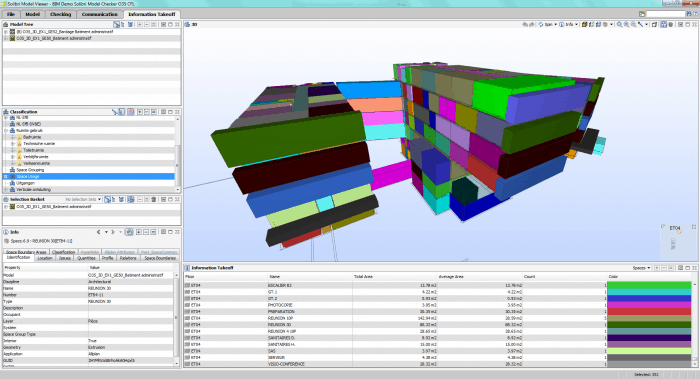Open the No Selection Sets dropdown
Viewport: 700px width, 379px height.
pyautogui.click(x=83, y=200)
